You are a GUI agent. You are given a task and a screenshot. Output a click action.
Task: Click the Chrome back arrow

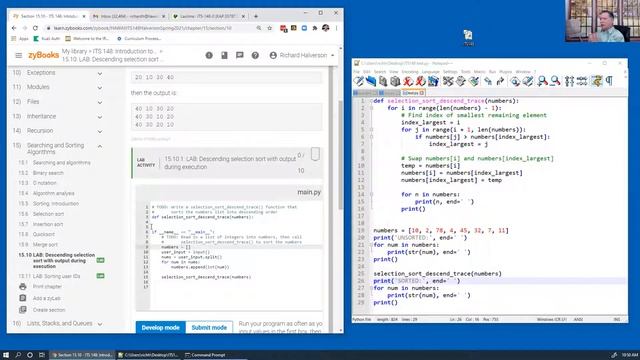click(x=14, y=28)
